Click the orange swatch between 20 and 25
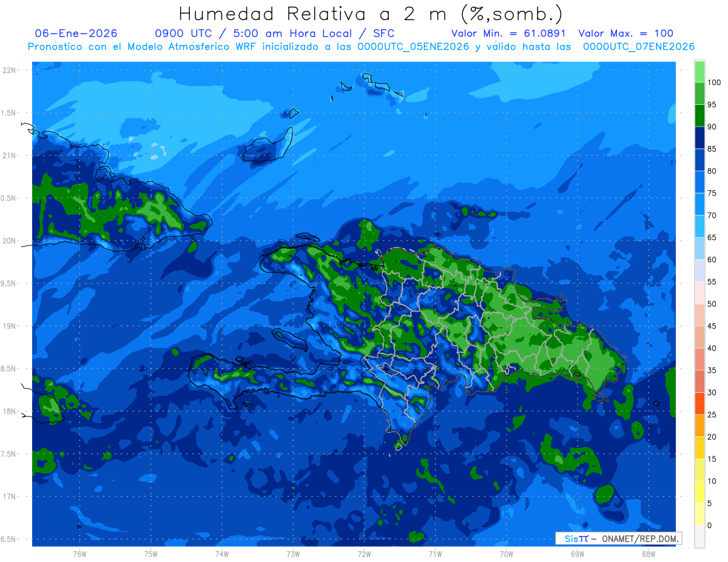 click(x=699, y=425)
